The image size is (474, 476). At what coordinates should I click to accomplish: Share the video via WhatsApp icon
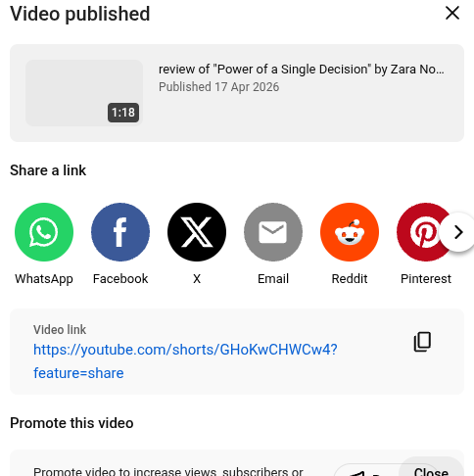44,232
